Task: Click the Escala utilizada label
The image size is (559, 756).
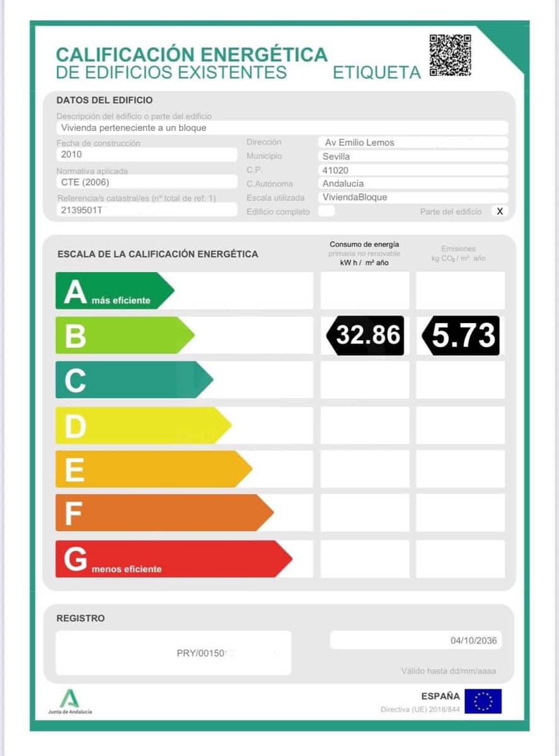Action: click(x=275, y=198)
